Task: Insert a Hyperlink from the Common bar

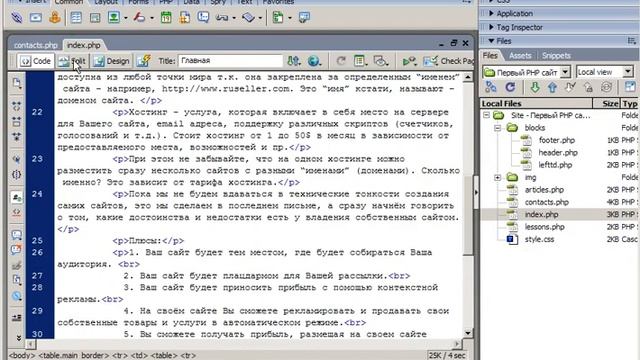Action: coord(17,18)
